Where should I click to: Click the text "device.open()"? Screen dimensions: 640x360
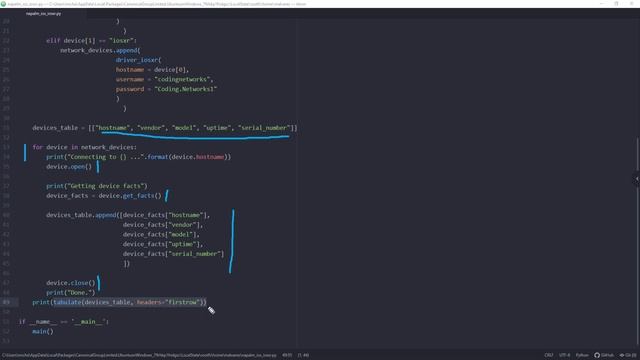point(69,167)
